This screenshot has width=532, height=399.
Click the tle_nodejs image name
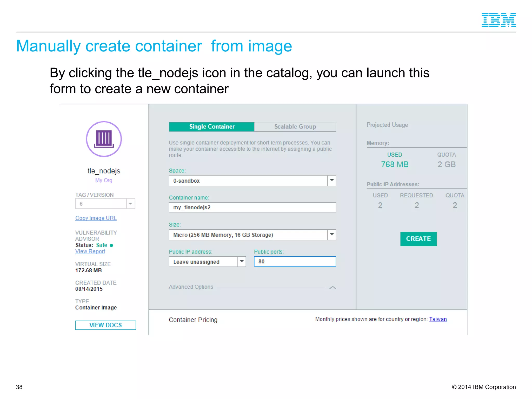(x=104, y=171)
